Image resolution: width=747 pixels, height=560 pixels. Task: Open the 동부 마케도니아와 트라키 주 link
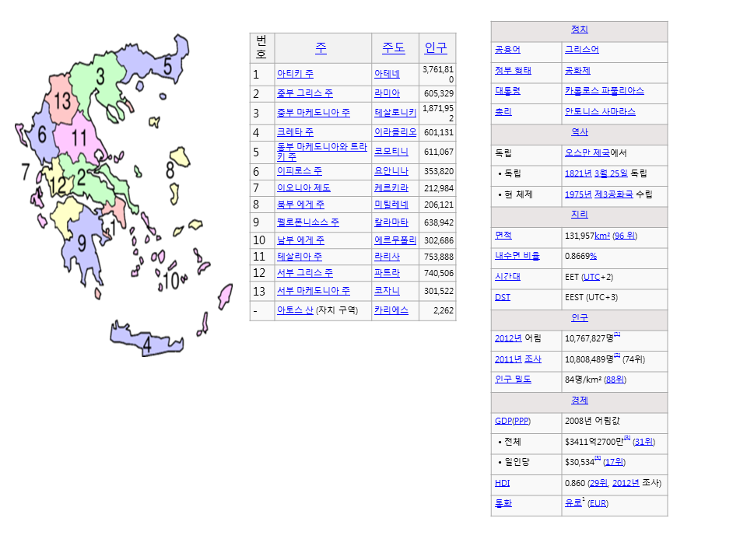(x=322, y=152)
